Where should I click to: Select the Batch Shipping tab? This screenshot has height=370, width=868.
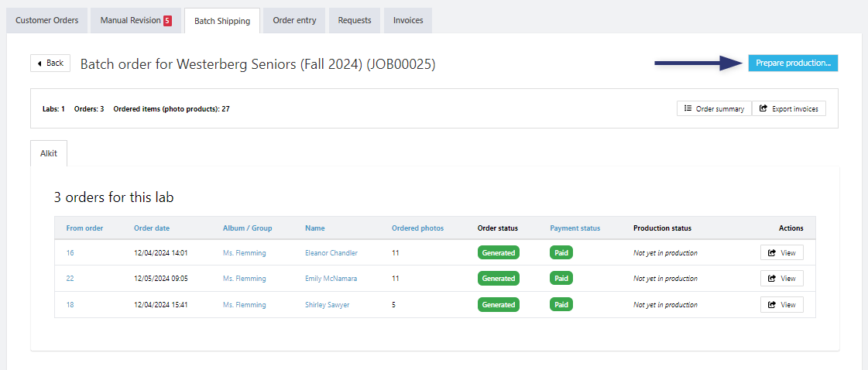click(x=222, y=21)
